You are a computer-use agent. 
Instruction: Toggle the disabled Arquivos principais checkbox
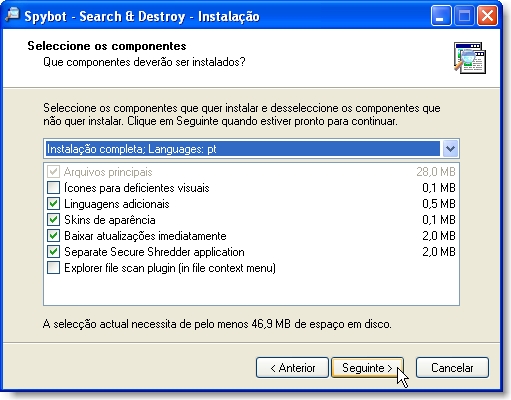(53, 172)
